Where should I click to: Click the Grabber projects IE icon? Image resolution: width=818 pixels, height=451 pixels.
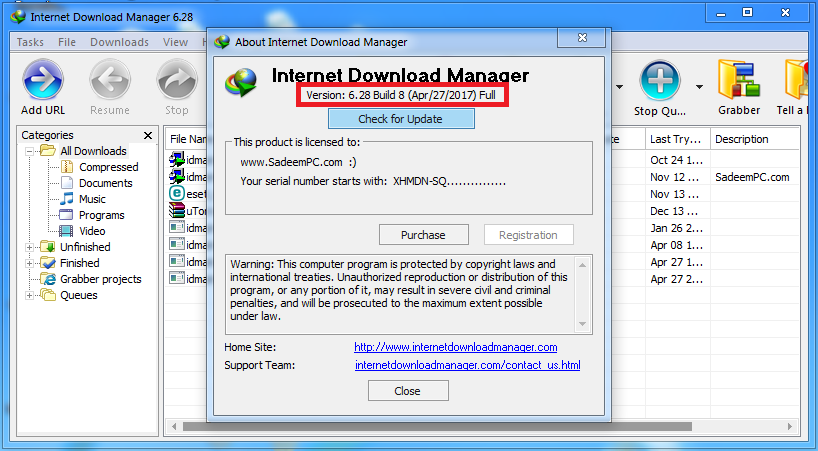click(x=48, y=279)
